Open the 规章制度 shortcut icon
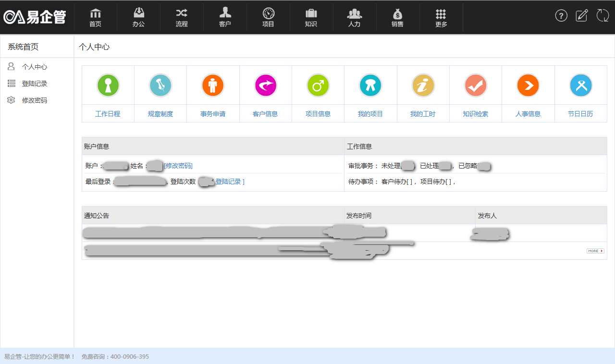This screenshot has height=364, width=615. tap(160, 85)
